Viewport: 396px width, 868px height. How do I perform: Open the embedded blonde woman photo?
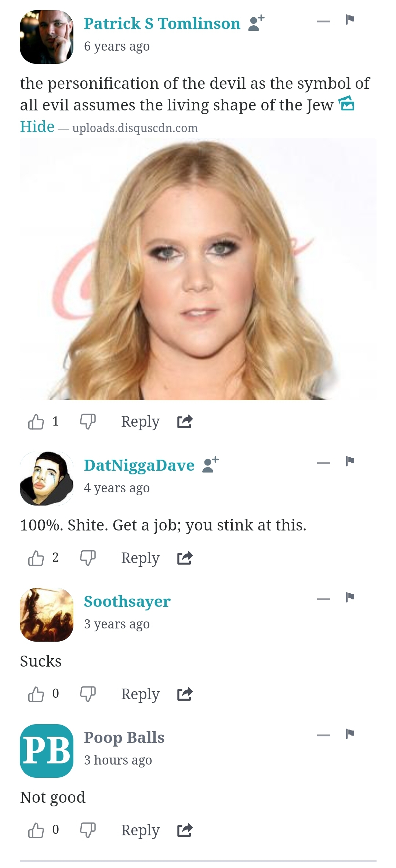(198, 269)
